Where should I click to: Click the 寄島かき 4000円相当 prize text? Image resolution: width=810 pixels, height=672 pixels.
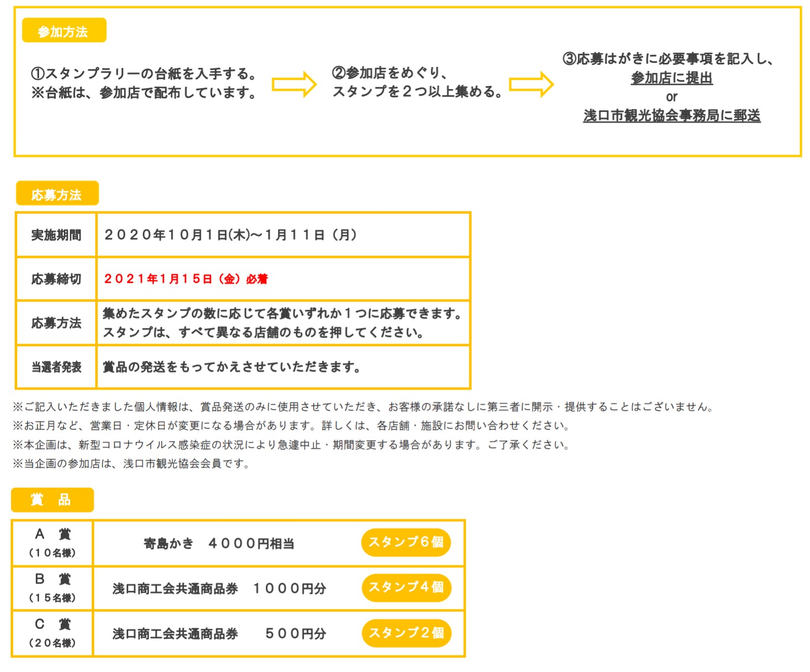tap(219, 543)
